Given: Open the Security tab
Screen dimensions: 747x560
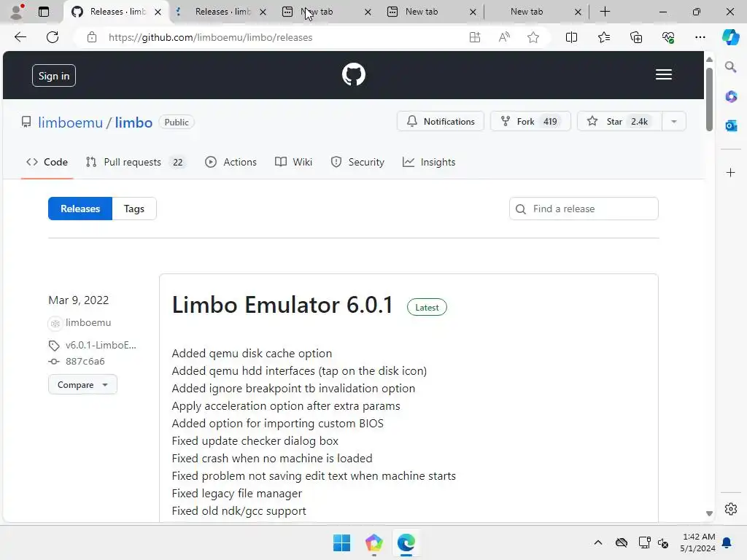Looking at the screenshot, I should (357, 162).
